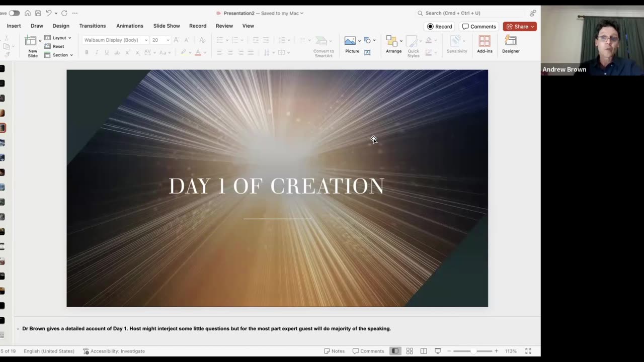Open the Designer pane
The image size is (644, 362).
[x=511, y=44]
